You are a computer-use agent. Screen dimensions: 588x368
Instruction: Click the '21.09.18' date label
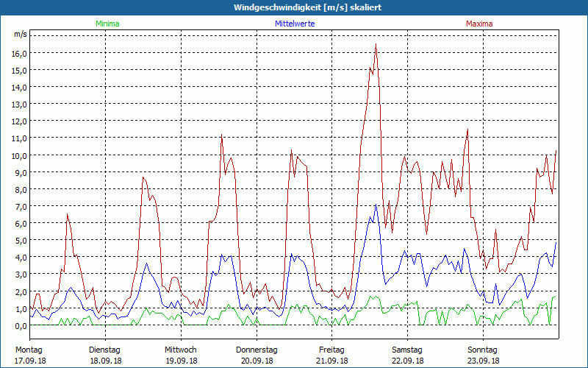tap(332, 361)
